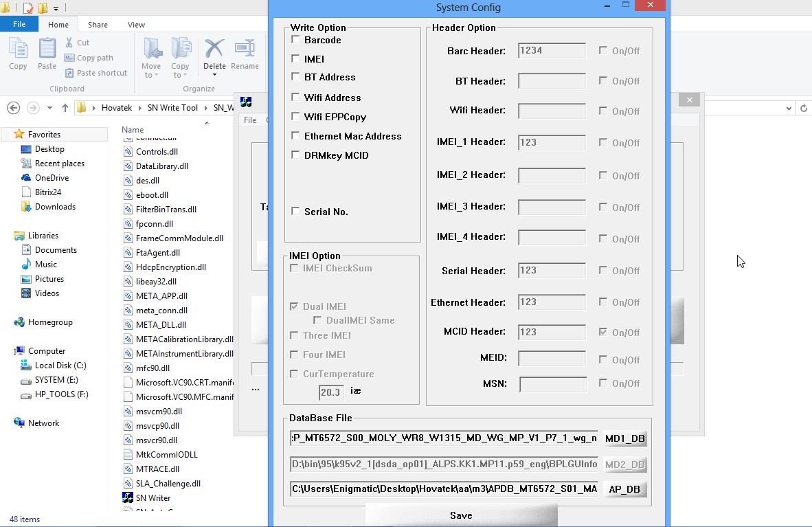The image size is (812, 527).
Task: Toggle On/Off beside MCID Header
Action: click(x=602, y=332)
